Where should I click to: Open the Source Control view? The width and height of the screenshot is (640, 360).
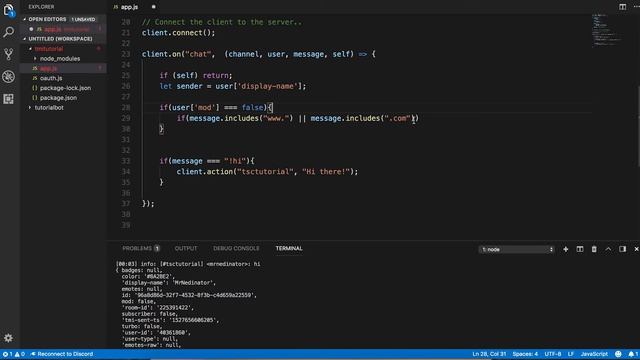[x=9, y=54]
